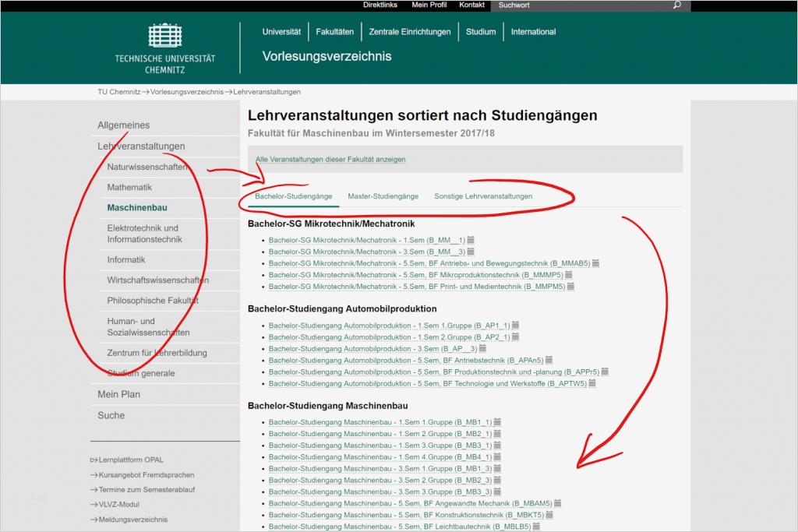The height and width of the screenshot is (532, 798).
Task: Click the magnifier icon in the search bar
Action: (x=676, y=5)
